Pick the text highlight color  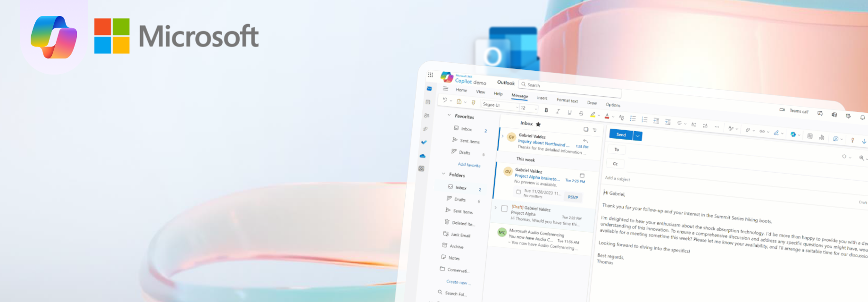(x=593, y=115)
